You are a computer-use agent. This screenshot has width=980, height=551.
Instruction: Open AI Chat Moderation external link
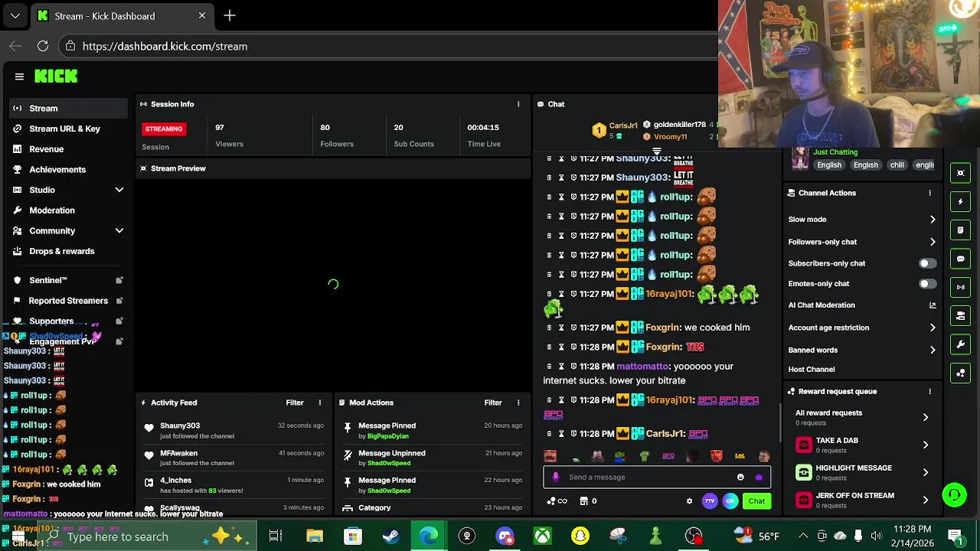[933, 305]
